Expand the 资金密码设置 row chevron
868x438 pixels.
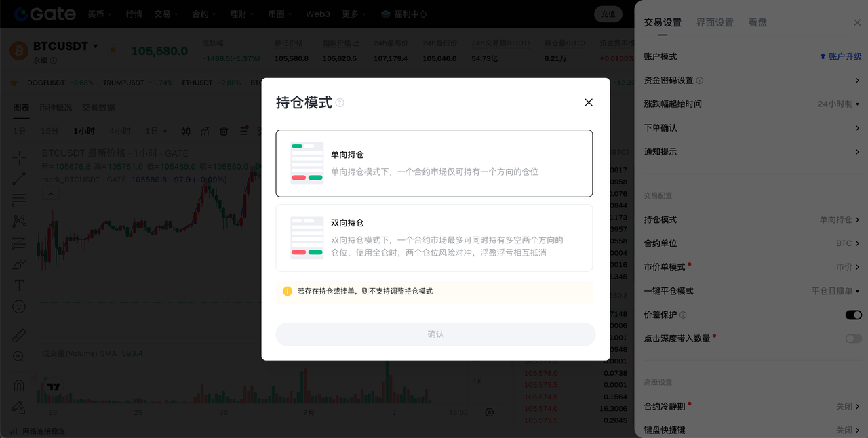click(857, 81)
